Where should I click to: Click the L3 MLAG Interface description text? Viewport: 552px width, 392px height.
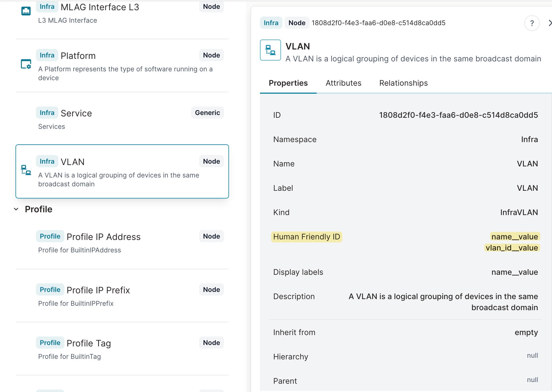(67, 20)
